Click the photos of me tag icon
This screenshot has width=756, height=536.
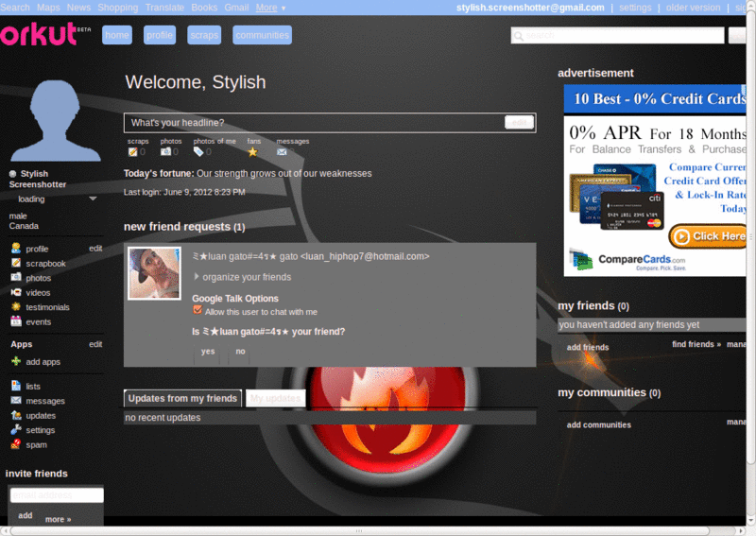198,152
